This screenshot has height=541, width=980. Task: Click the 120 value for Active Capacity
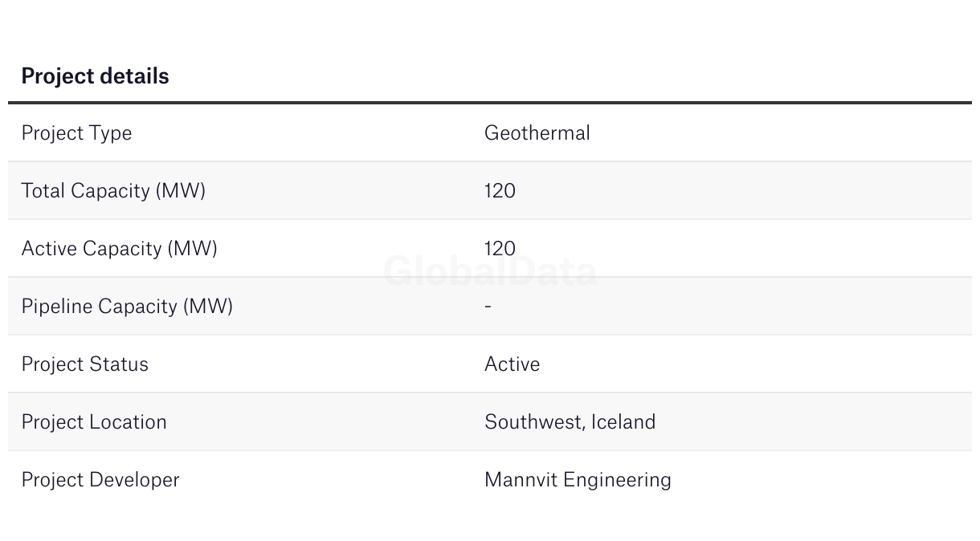(500, 249)
